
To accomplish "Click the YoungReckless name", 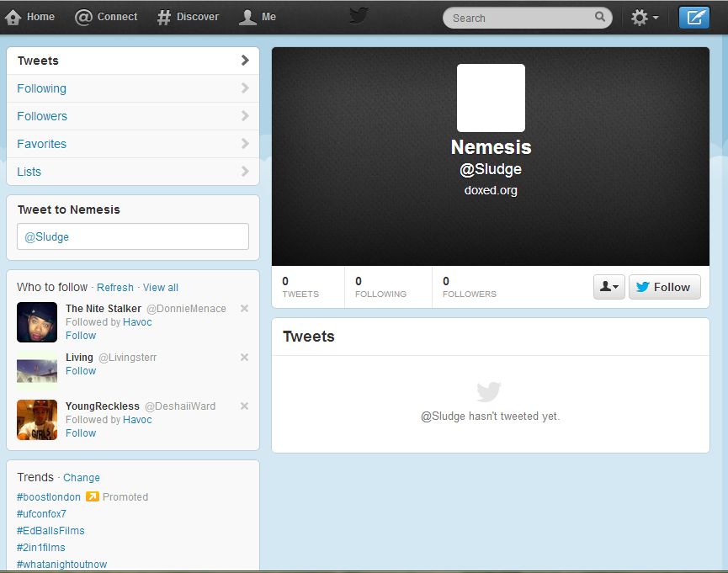I will [x=103, y=406].
